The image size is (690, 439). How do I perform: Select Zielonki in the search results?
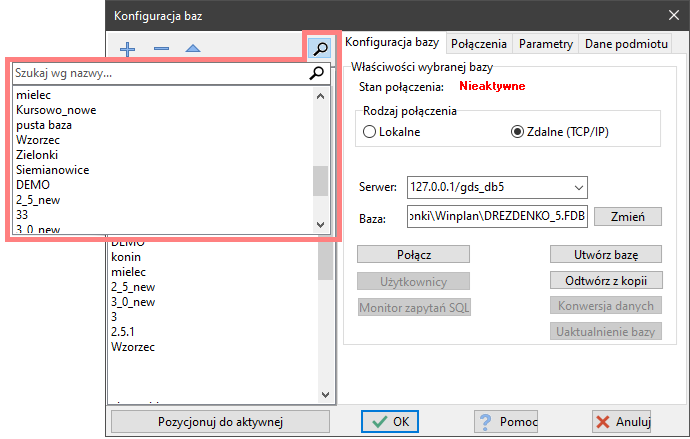tap(38, 156)
